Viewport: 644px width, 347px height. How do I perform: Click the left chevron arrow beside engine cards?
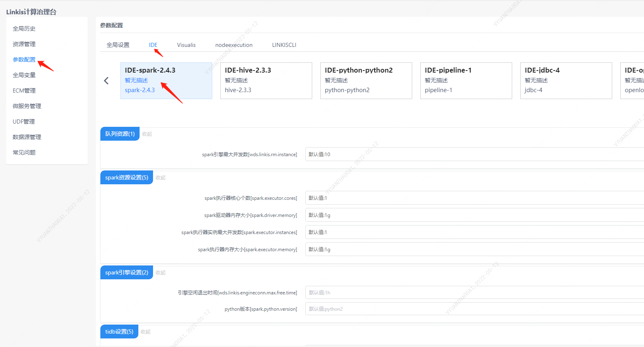107,81
